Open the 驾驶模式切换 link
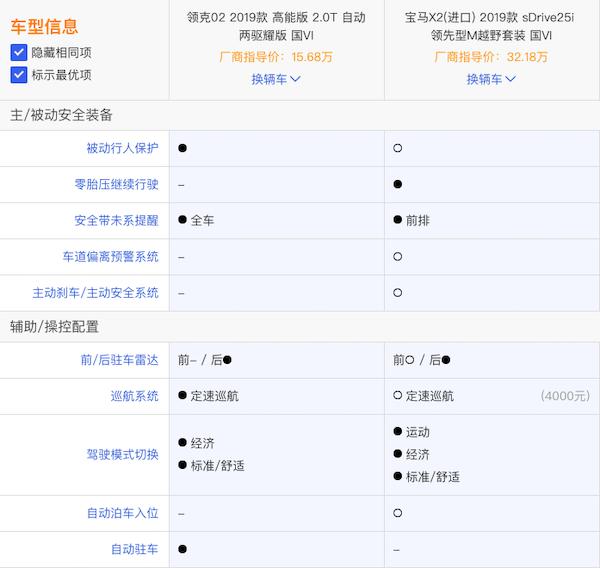 point(122,454)
